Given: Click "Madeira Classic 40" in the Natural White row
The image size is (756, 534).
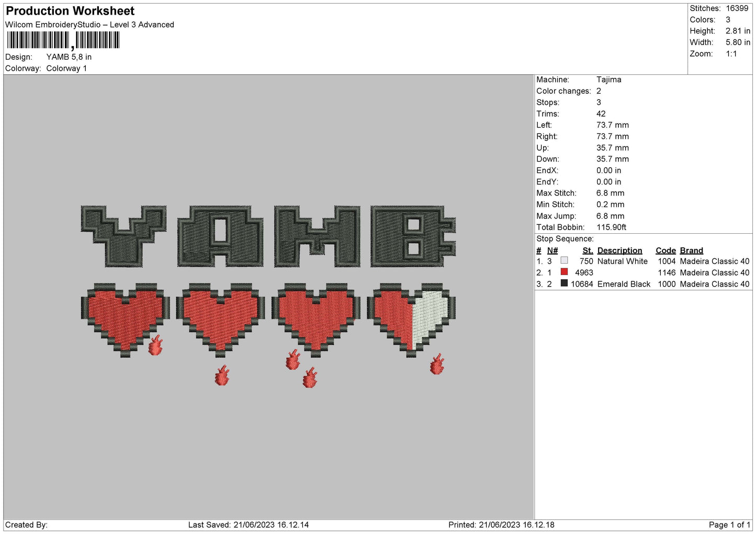Looking at the screenshot, I should 715,262.
